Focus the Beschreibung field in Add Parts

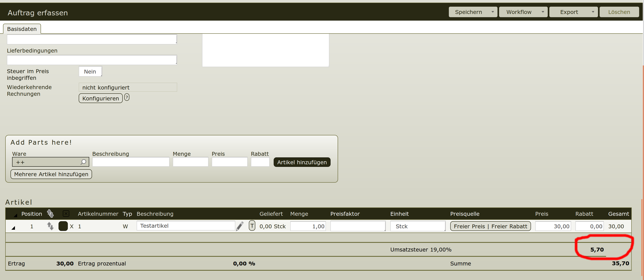(x=131, y=162)
